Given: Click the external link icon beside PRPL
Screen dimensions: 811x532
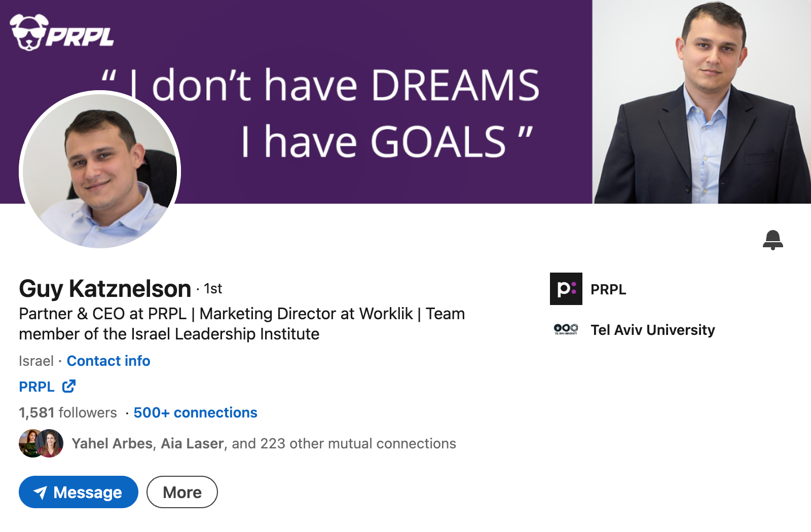Looking at the screenshot, I should click(69, 387).
